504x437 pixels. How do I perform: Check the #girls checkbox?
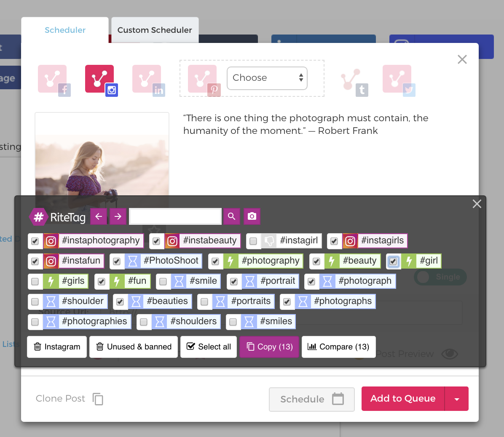point(35,282)
